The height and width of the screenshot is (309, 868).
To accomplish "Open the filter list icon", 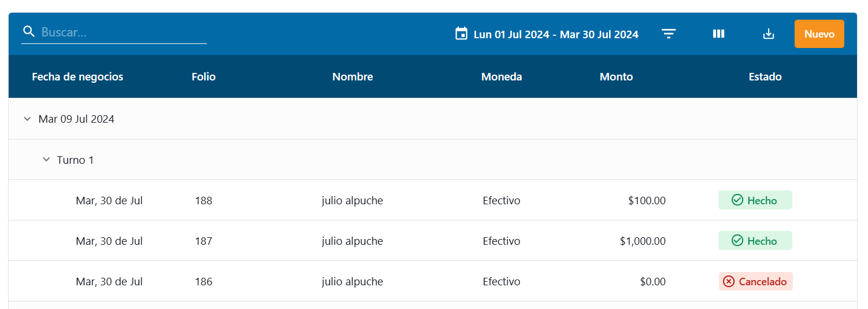I will [669, 34].
